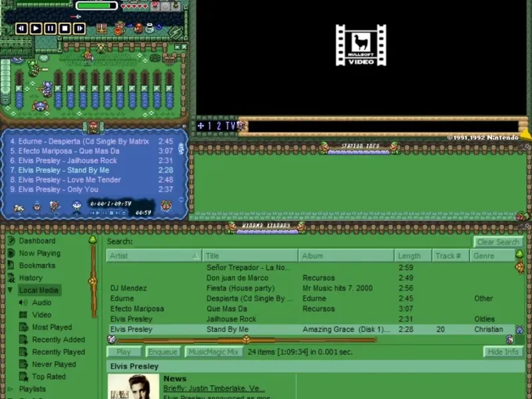Open the Briefly: Justin Timberlake news link
The image size is (532, 399).
[x=213, y=388]
